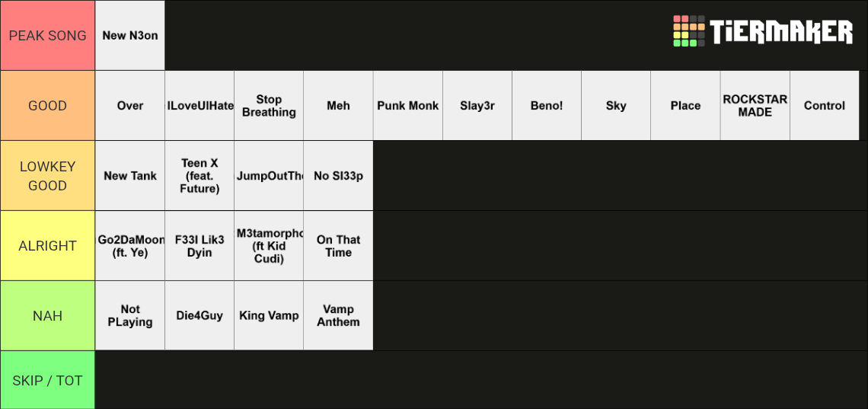Click the red PEAK SONG tier label
Screen dimensions: 868x409
[x=48, y=36]
